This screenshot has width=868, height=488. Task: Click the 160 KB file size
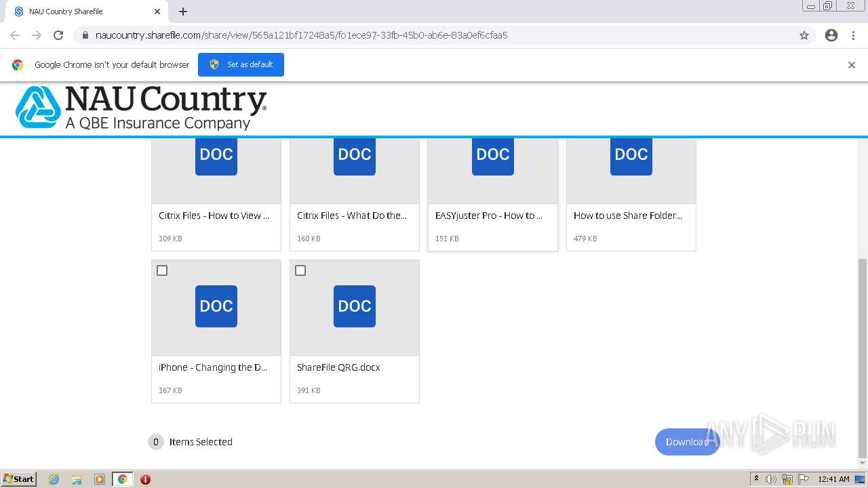[x=309, y=239]
